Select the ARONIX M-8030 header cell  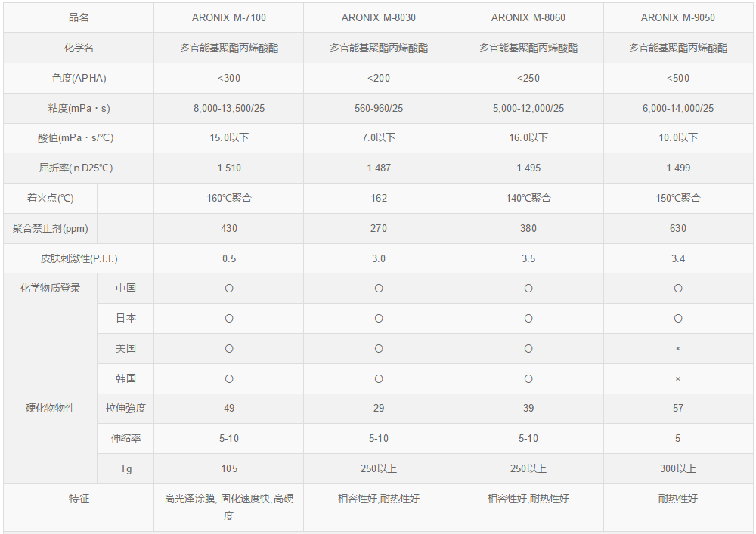379,18
